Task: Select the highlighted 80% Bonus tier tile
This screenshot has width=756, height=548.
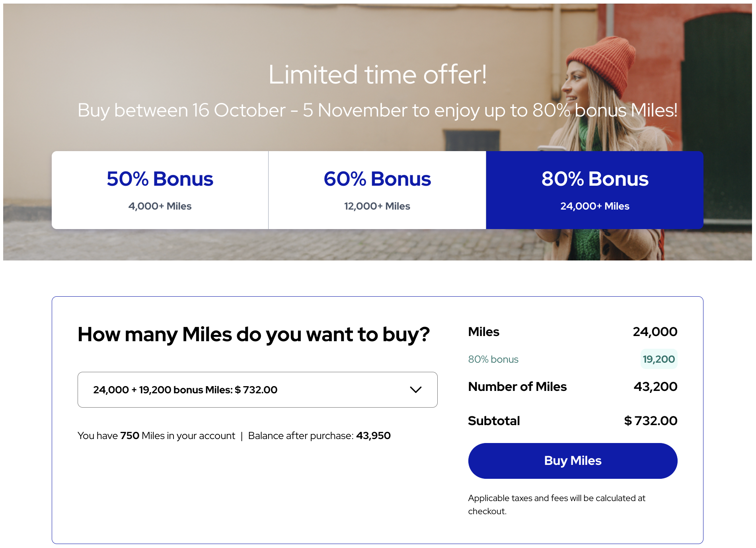Action: click(594, 190)
